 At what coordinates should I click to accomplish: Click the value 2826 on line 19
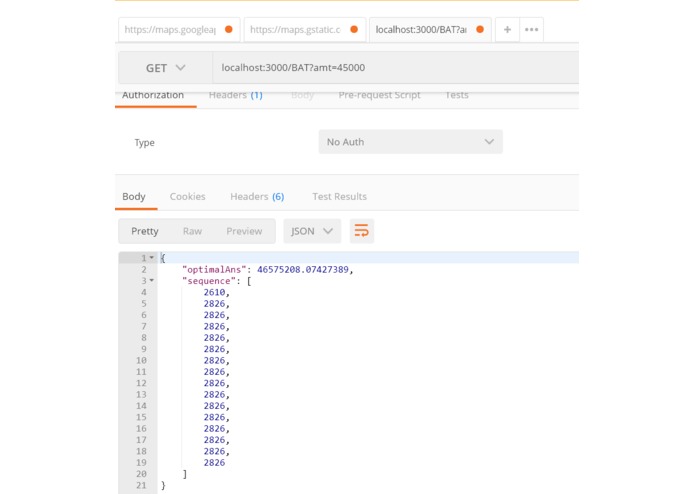click(x=215, y=463)
